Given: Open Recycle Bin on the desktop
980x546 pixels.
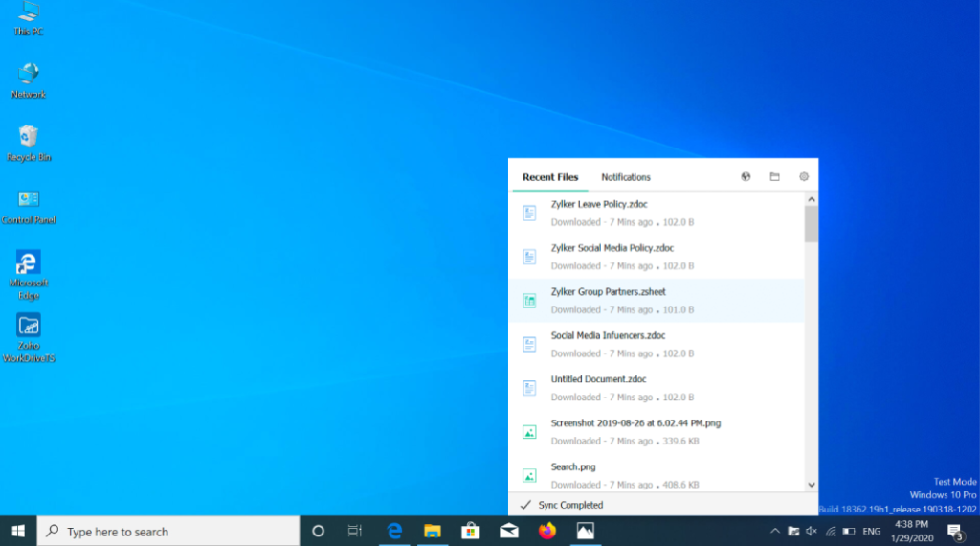Looking at the screenshot, I should pyautogui.click(x=29, y=137).
